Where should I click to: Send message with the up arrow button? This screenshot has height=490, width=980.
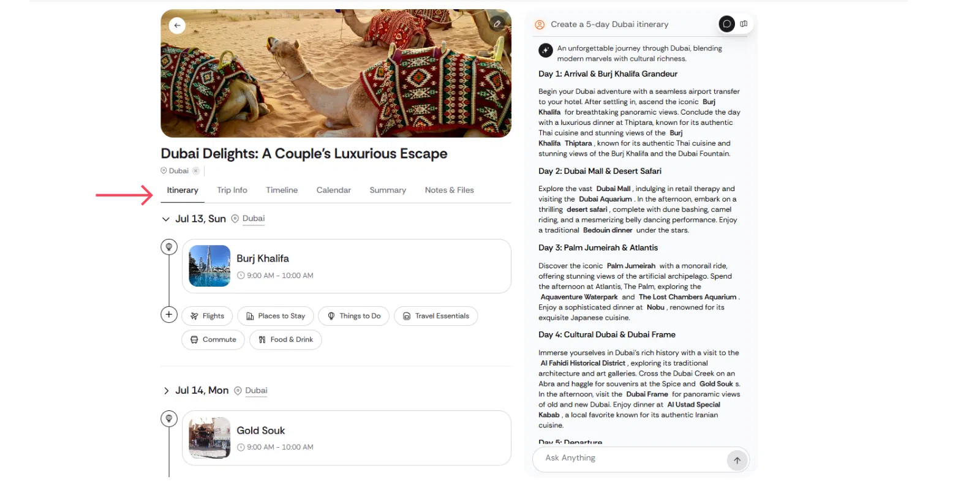click(737, 460)
